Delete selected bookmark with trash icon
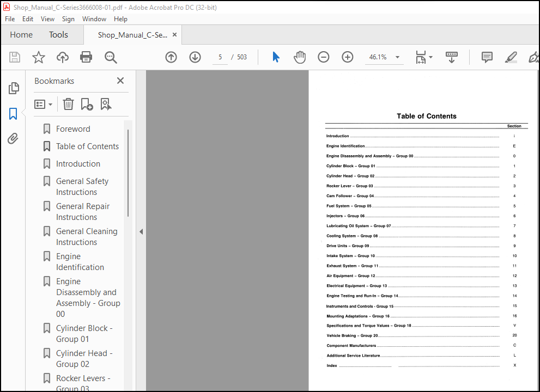Screen dimensions: 540x392 pyautogui.click(x=68, y=104)
